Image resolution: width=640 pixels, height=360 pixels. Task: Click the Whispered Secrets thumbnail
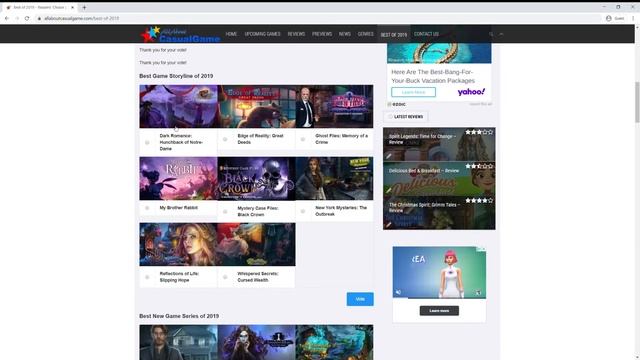pyautogui.click(x=256, y=244)
